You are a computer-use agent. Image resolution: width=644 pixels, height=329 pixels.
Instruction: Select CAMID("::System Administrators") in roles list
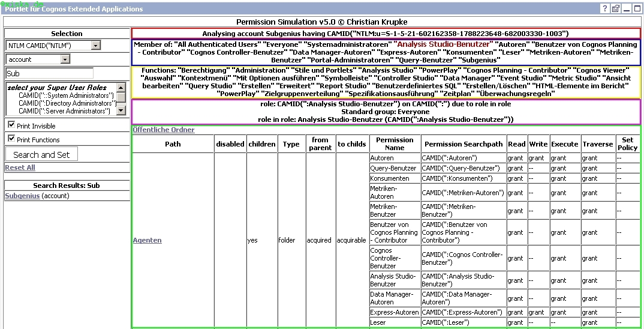(x=66, y=95)
